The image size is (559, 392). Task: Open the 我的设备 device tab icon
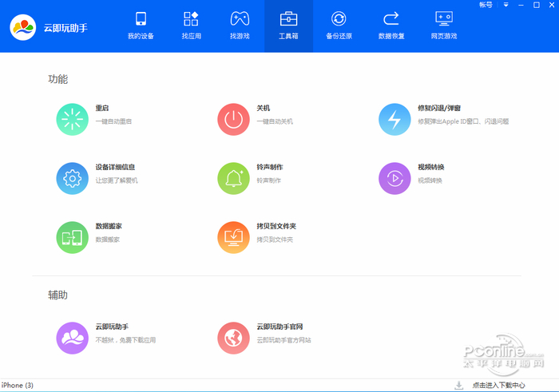pos(141,19)
